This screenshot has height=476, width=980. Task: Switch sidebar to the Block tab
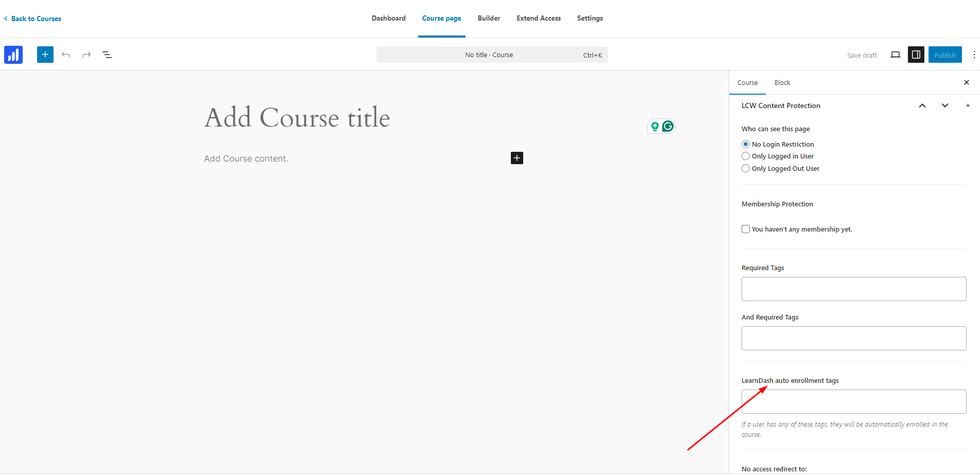coord(782,82)
